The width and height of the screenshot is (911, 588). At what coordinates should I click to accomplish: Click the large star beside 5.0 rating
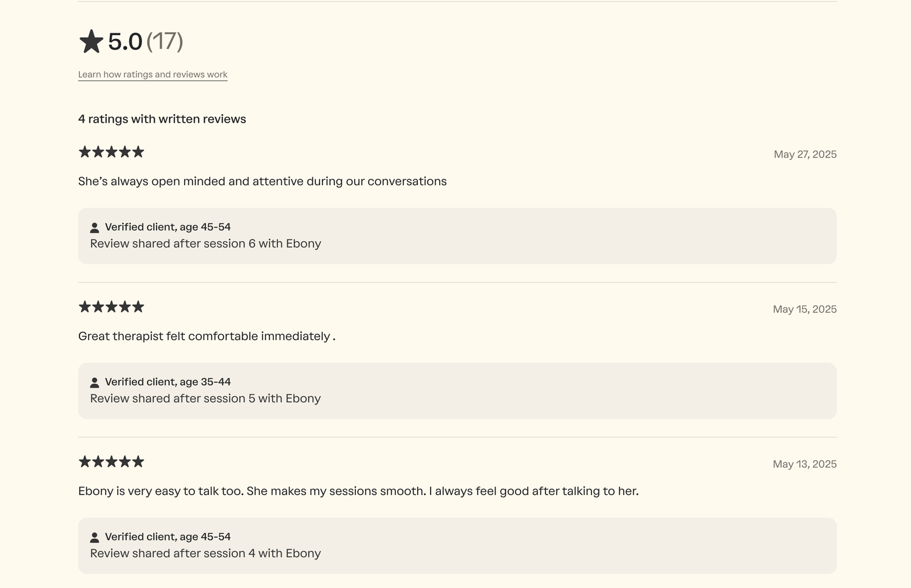coord(91,42)
